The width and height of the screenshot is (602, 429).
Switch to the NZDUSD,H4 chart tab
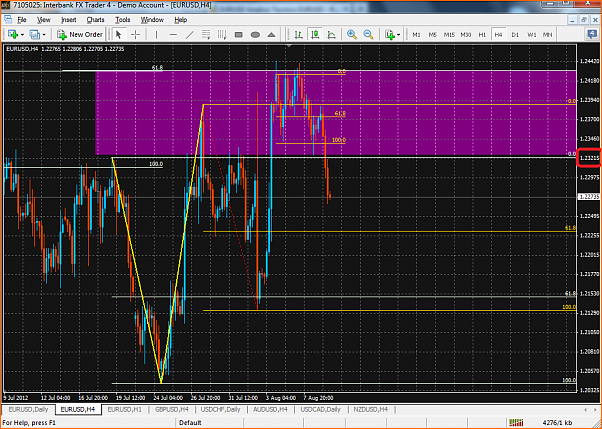(x=369, y=410)
